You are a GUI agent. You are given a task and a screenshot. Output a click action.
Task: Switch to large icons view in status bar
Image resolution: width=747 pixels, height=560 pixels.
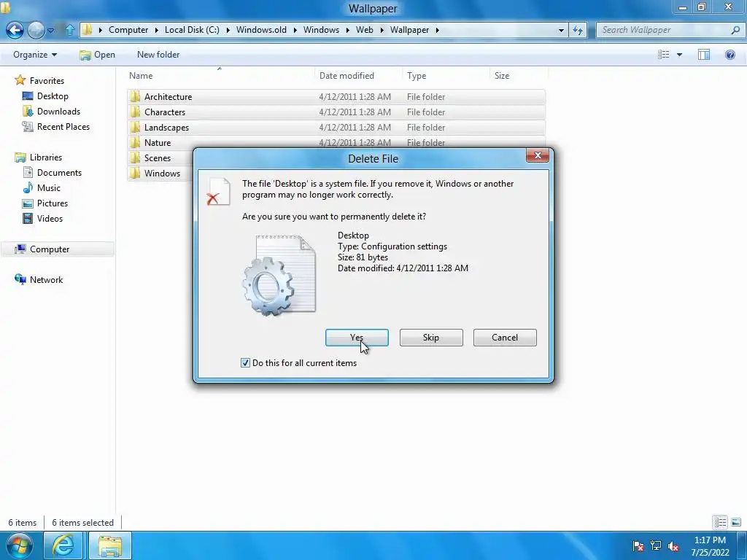(735, 522)
